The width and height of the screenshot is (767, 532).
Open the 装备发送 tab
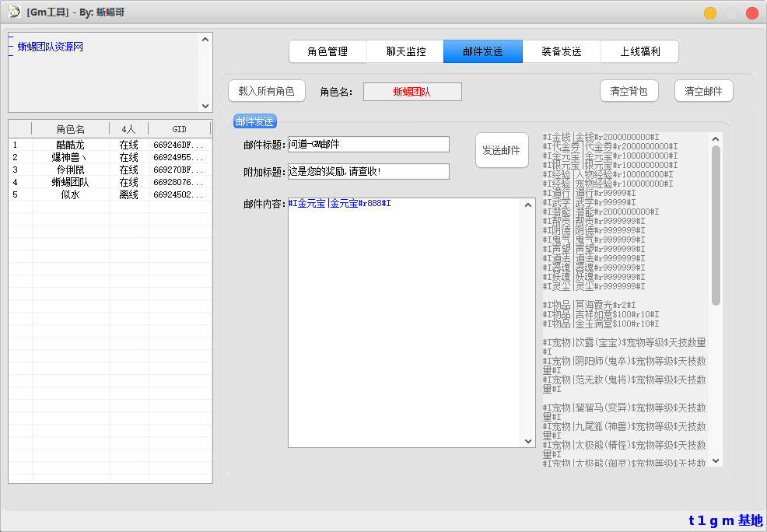click(562, 51)
